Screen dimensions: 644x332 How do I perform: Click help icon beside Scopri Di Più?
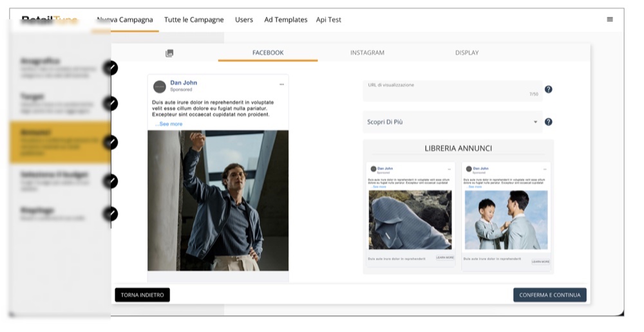tap(548, 122)
